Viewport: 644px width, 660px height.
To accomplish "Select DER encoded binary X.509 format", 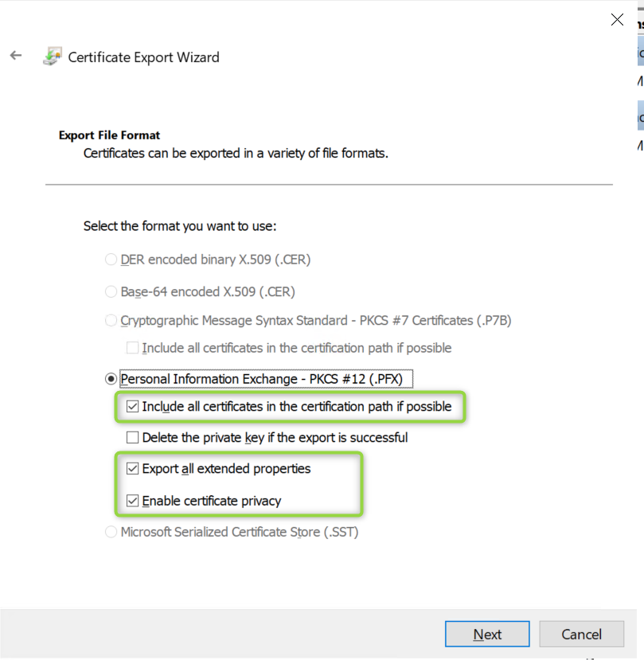I will pos(111,260).
